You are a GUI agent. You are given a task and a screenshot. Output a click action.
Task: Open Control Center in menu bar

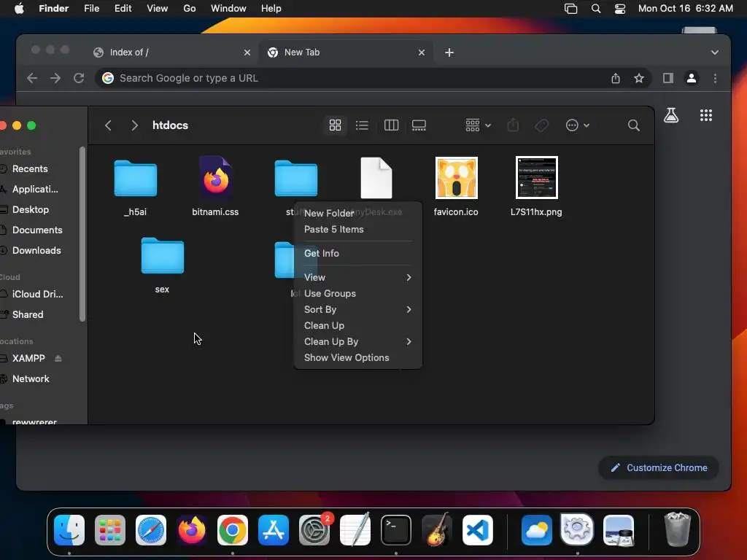(620, 9)
